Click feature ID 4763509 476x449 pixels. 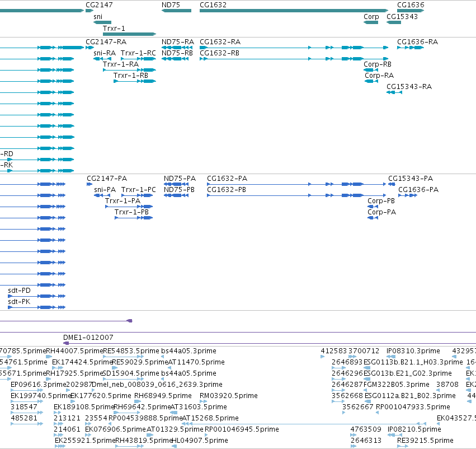[366, 429]
